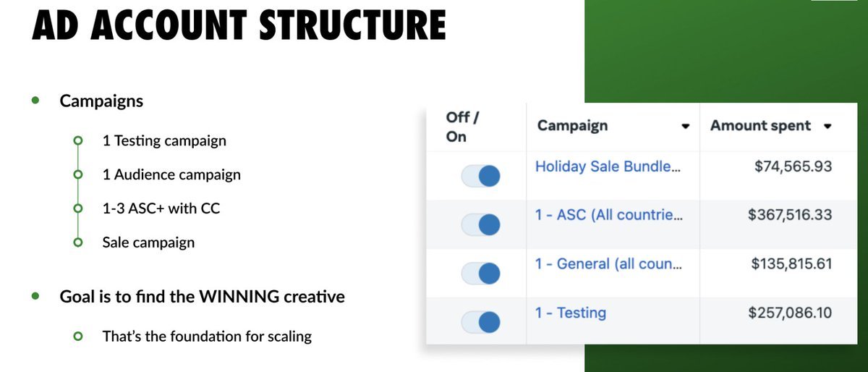The width and height of the screenshot is (868, 372).
Task: Switch off the 1 - ASC campaign toggle
Action: [481, 224]
